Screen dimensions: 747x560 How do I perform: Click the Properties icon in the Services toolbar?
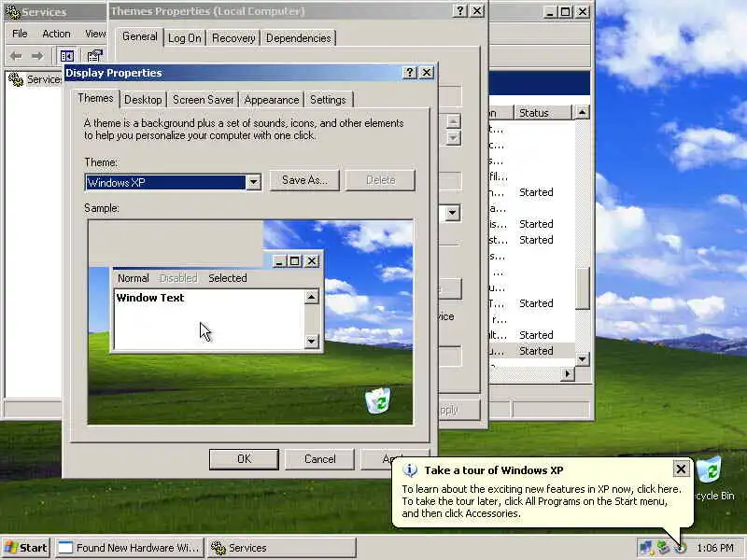pos(95,56)
